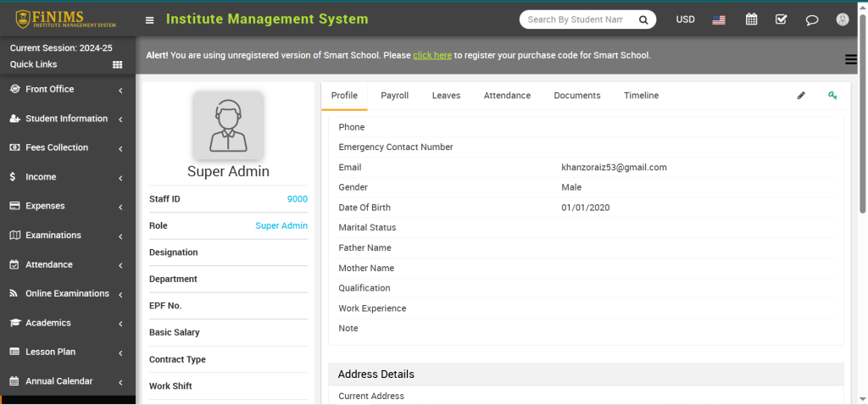
Task: Open the Quick Links grid icon
Action: [x=118, y=64]
